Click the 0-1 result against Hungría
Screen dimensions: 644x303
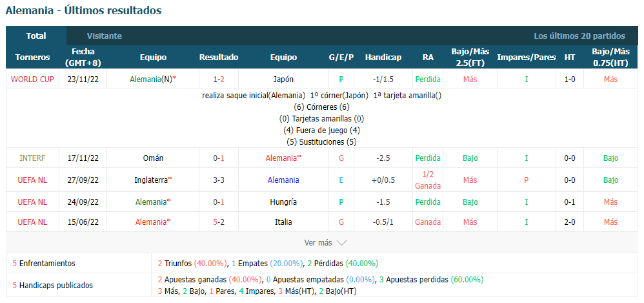click(x=219, y=202)
